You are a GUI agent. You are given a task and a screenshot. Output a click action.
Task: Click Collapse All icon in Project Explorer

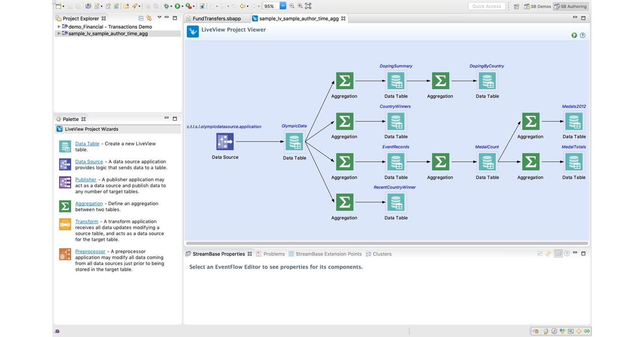tap(141, 18)
